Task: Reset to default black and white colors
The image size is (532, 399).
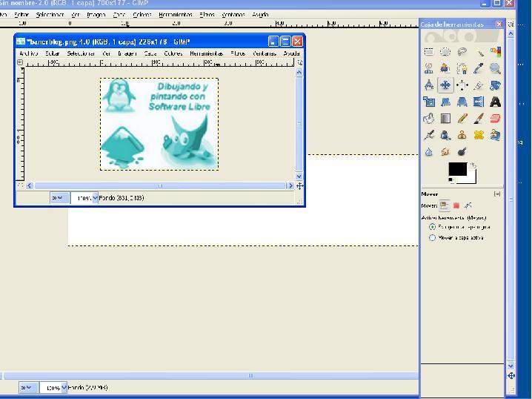Action: [x=451, y=180]
